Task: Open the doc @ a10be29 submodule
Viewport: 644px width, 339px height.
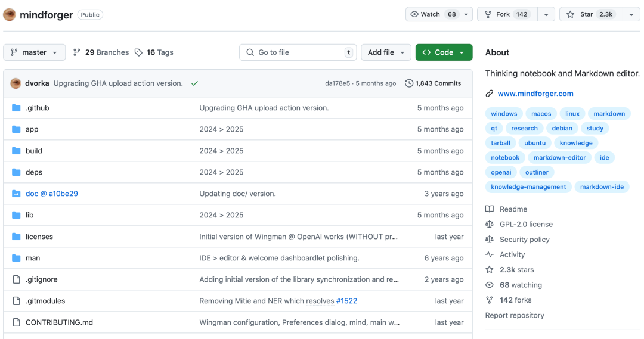Action: tap(52, 194)
